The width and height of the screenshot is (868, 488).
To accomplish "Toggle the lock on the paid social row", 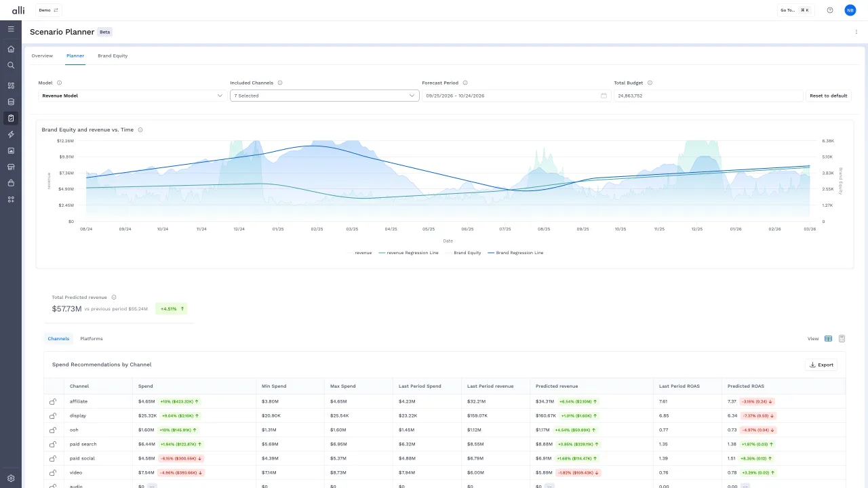I will tap(53, 458).
